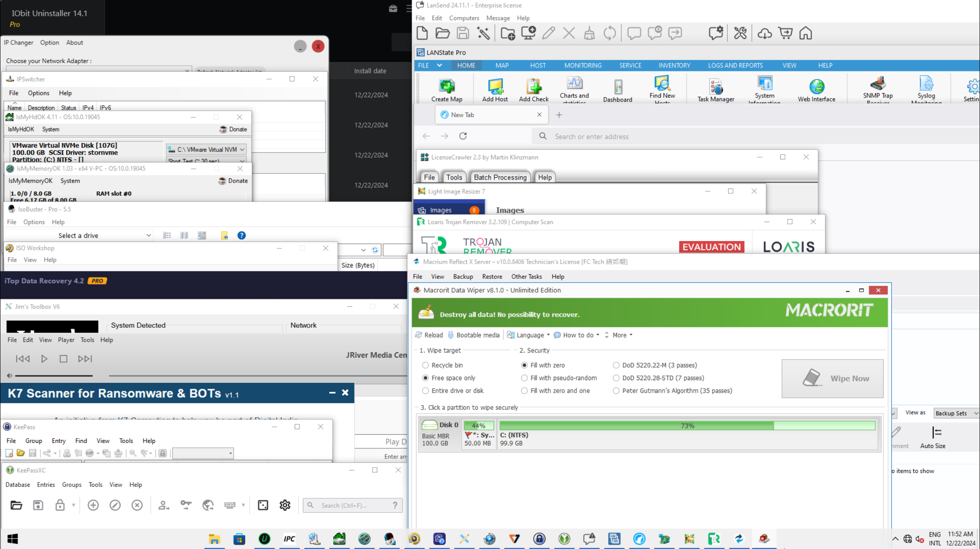Click Create Map in LANState ribbon
This screenshot has width=980, height=549.
tap(447, 90)
